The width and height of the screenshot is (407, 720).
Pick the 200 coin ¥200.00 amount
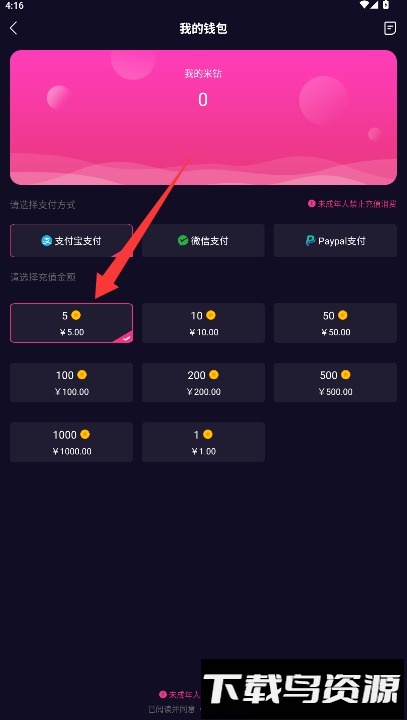(x=203, y=382)
